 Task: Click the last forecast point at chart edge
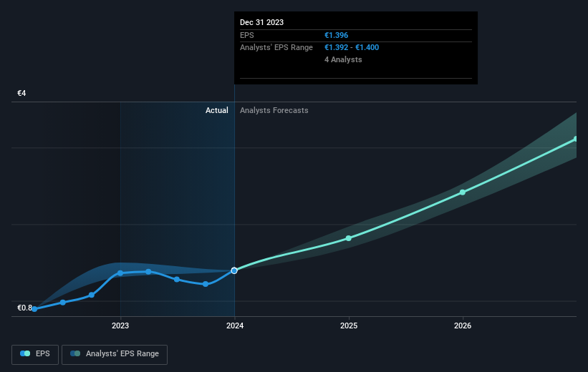[575, 139]
